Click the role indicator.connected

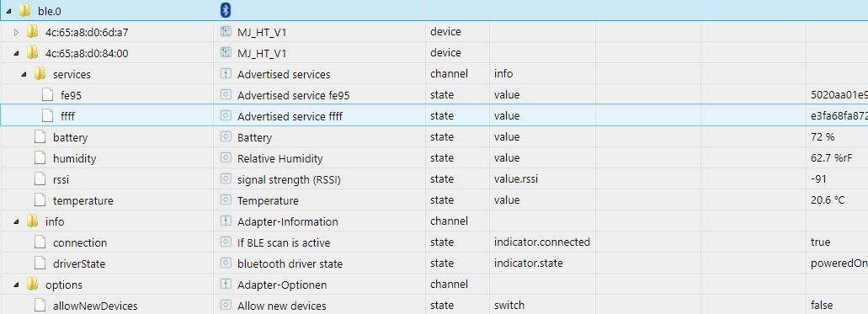point(542,242)
